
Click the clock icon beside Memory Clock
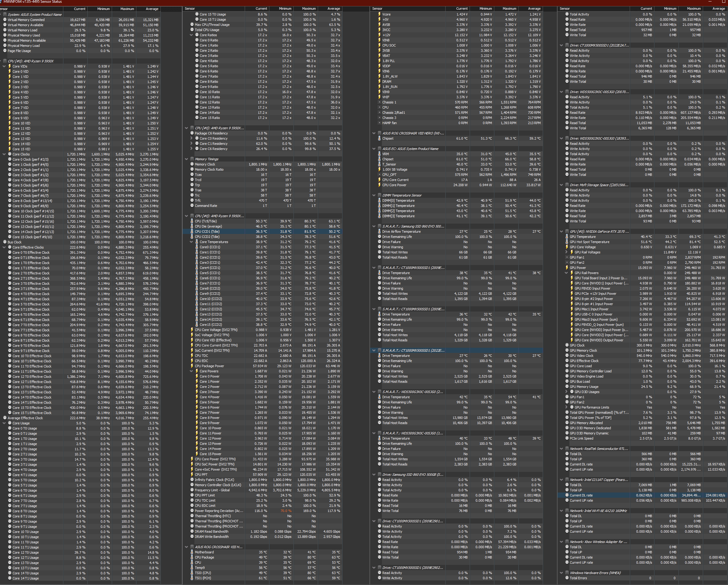(192, 164)
